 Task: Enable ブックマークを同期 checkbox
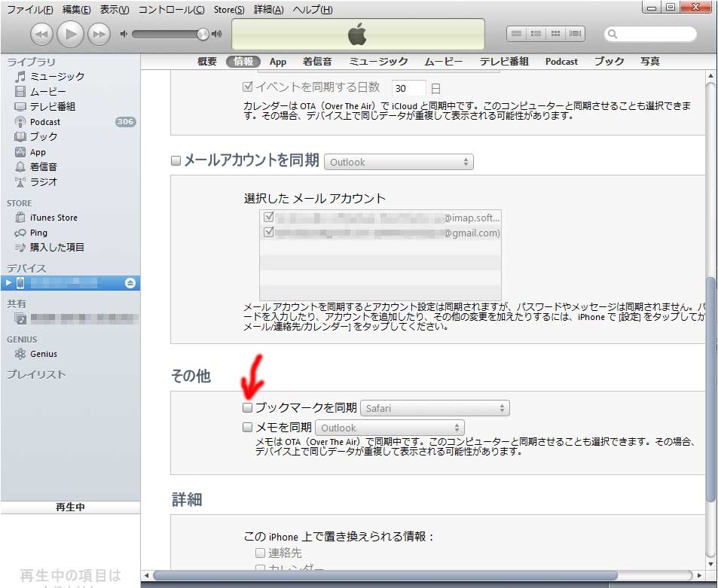tap(247, 407)
